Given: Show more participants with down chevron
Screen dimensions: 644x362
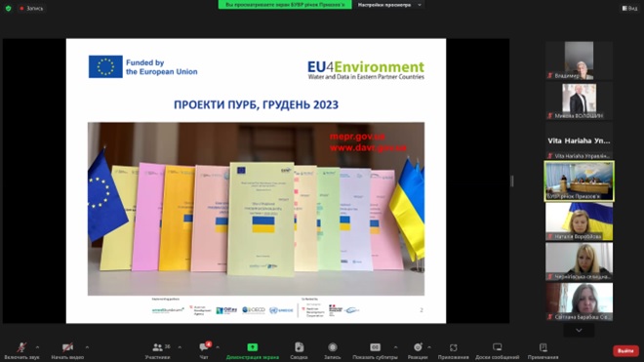Looking at the screenshot, I should [x=579, y=331].
